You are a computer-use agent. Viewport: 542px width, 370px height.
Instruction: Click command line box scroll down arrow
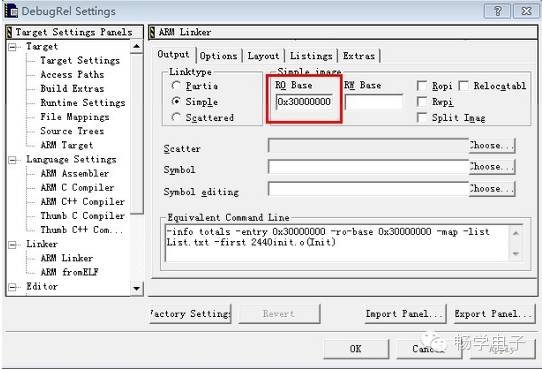(516, 254)
